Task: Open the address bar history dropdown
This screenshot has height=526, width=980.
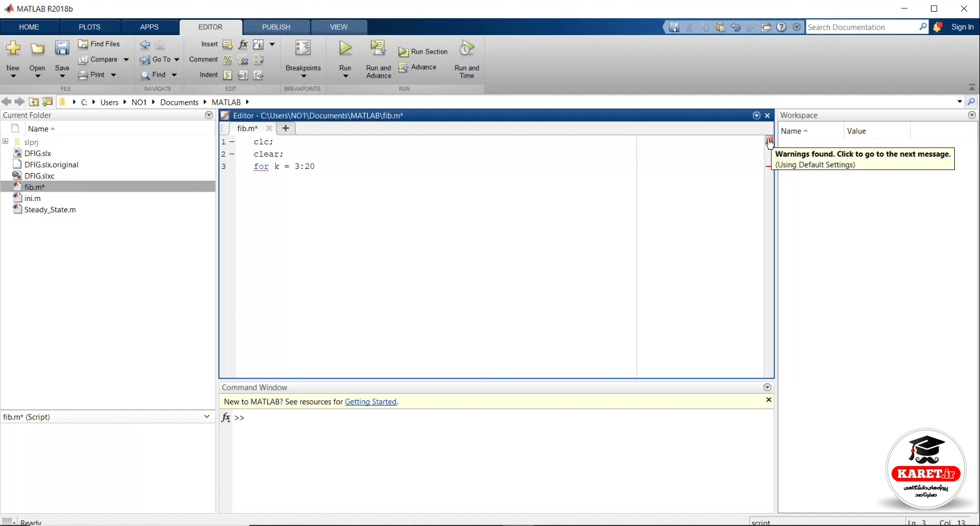Action: tap(960, 102)
